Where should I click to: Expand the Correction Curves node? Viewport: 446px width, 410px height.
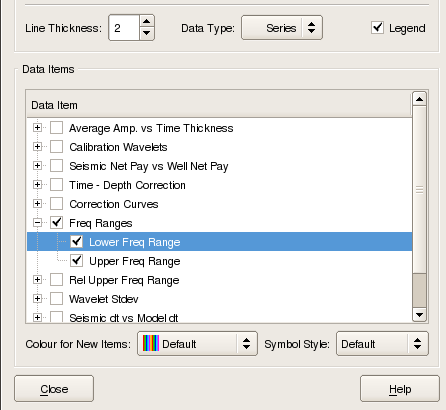[x=37, y=204]
